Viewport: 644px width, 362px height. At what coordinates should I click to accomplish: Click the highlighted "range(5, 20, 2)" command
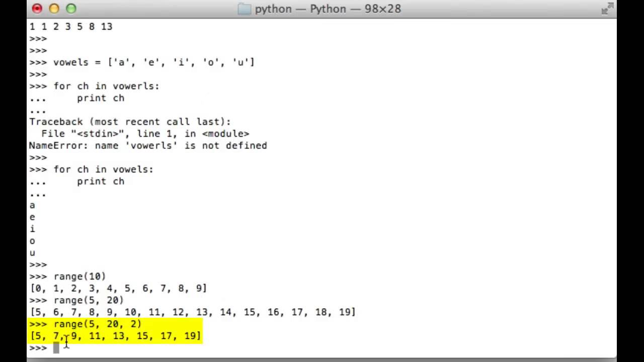click(x=98, y=324)
